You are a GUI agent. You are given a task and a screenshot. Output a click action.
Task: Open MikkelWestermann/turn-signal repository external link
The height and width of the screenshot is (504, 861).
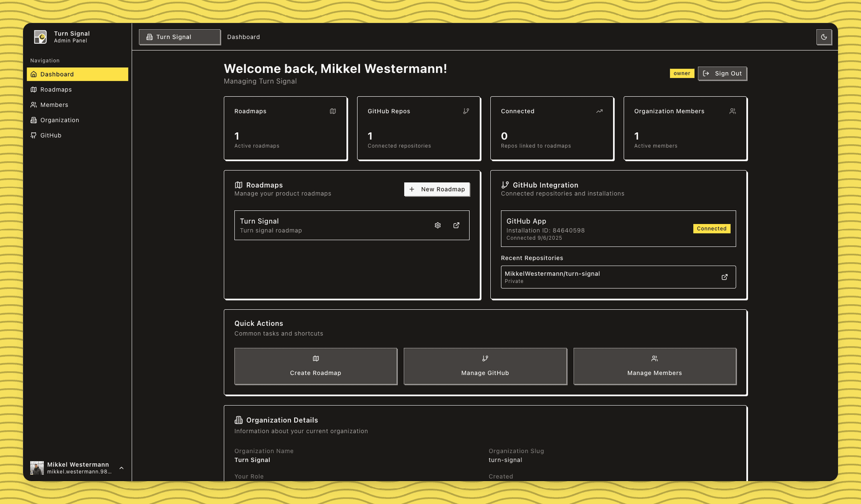pos(724,277)
